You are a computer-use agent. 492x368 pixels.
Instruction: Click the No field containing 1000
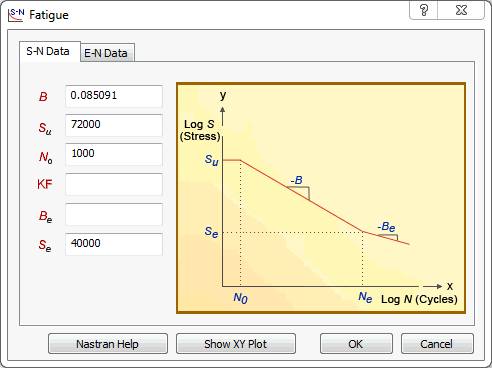coord(114,154)
